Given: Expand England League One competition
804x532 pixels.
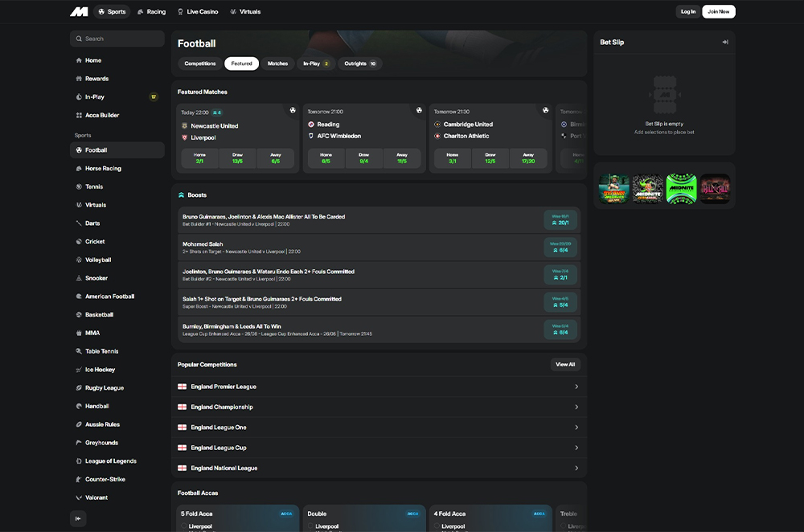Looking at the screenshot, I should tap(379, 428).
